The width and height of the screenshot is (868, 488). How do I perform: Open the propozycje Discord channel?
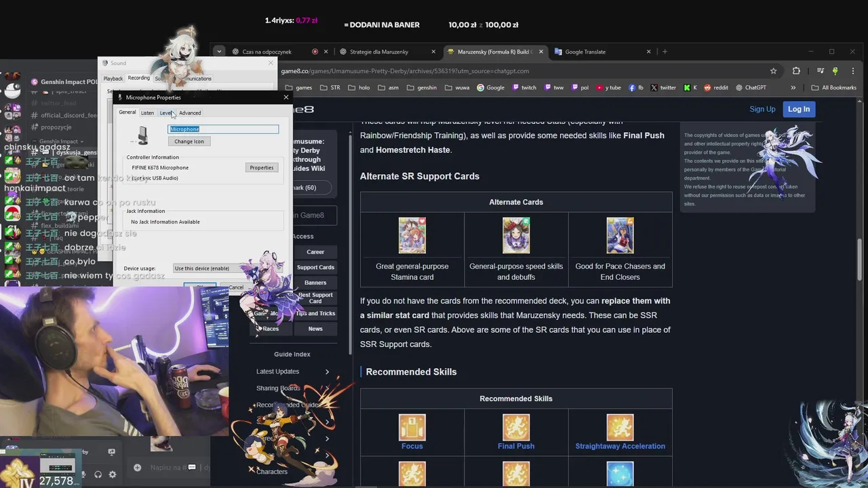(x=56, y=127)
